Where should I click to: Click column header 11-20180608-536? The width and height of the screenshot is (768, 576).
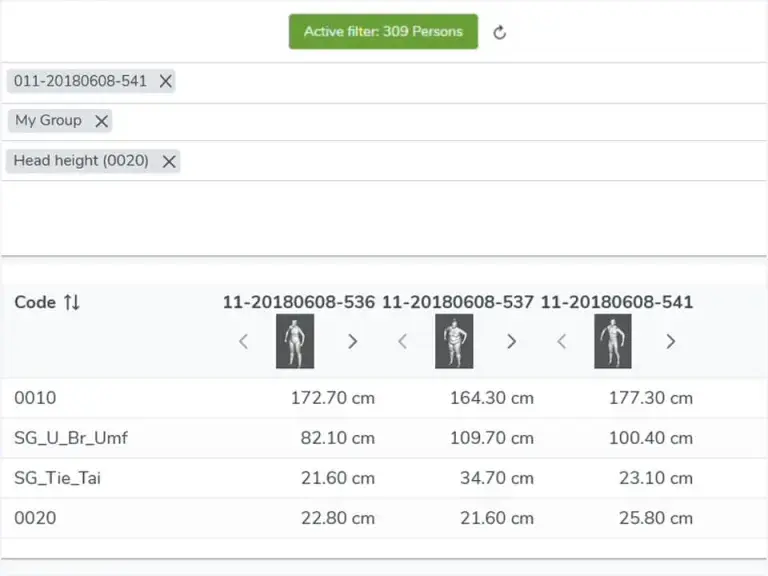pyautogui.click(x=299, y=302)
